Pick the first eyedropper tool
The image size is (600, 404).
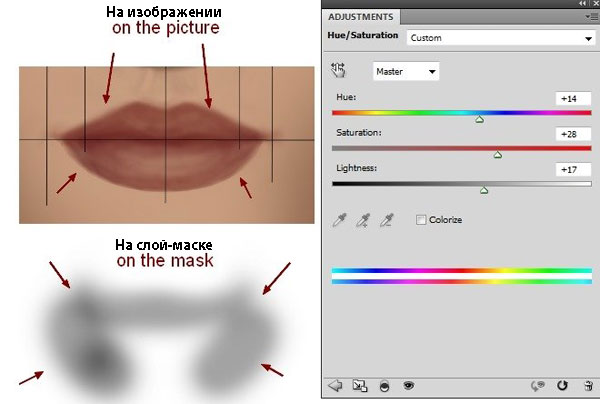(339, 220)
